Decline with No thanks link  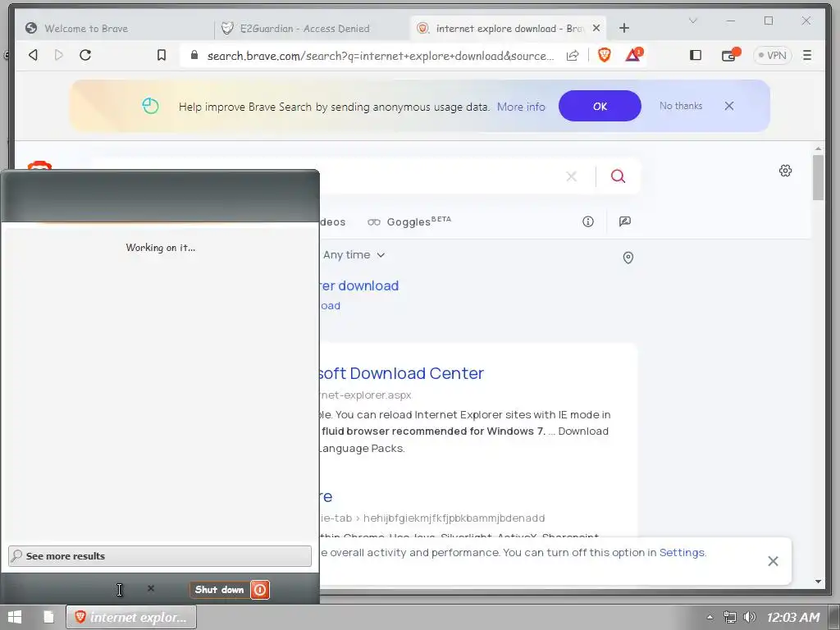click(680, 106)
